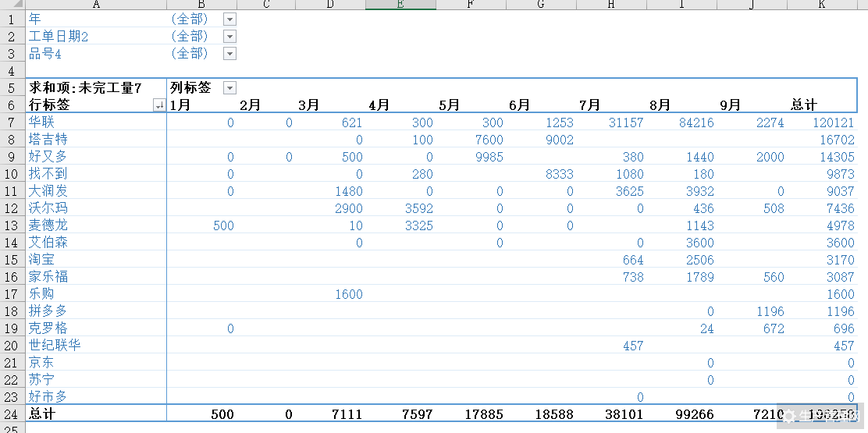
Task: Select the cell with value 2506
Action: (x=700, y=259)
